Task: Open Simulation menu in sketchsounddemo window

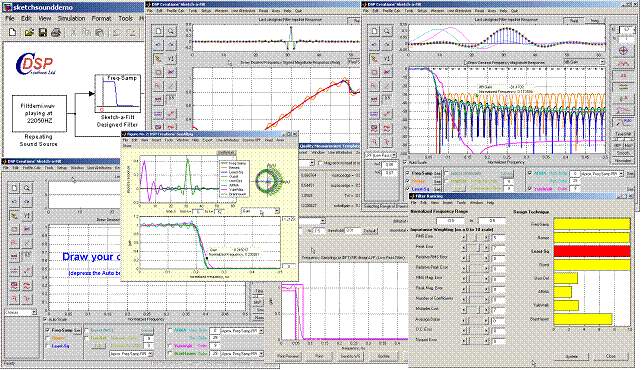Action: 72,18
